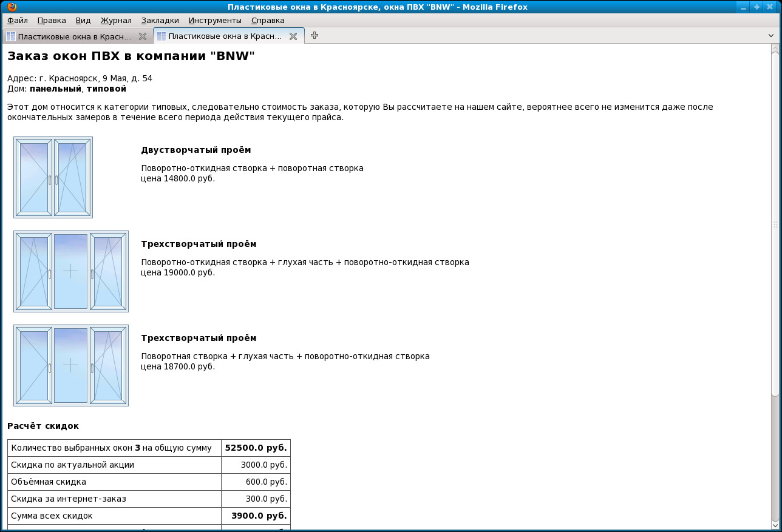Maximize the Firefox window
The height and width of the screenshot is (532, 782).
coord(756,7)
